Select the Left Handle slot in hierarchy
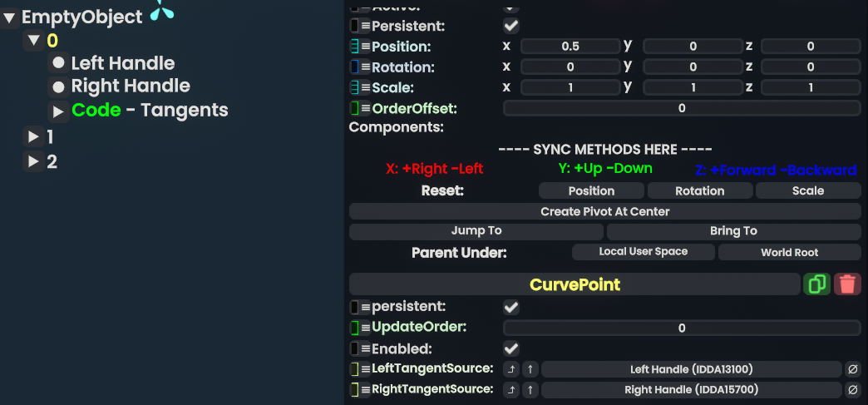The image size is (868, 405). 122,63
